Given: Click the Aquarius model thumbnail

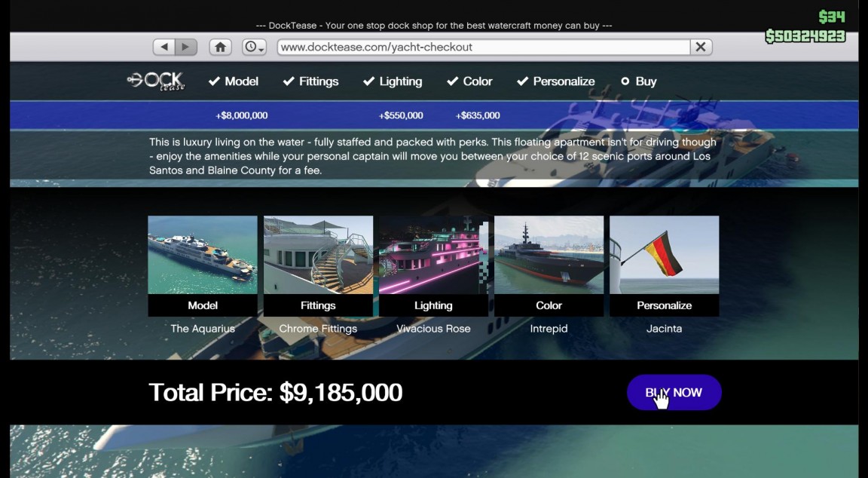Looking at the screenshot, I should point(203,255).
